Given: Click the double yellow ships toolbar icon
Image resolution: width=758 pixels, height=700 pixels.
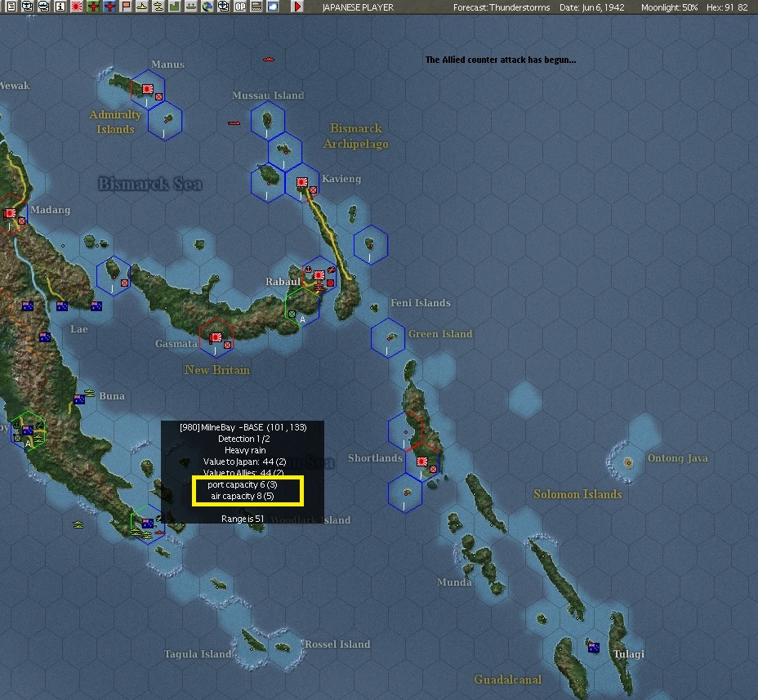Looking at the screenshot, I should 158,7.
